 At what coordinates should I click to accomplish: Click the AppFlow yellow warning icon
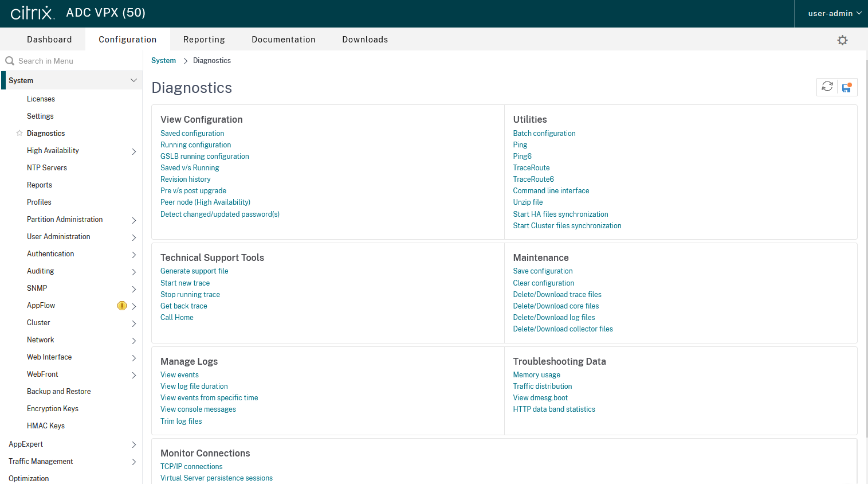[x=122, y=306]
